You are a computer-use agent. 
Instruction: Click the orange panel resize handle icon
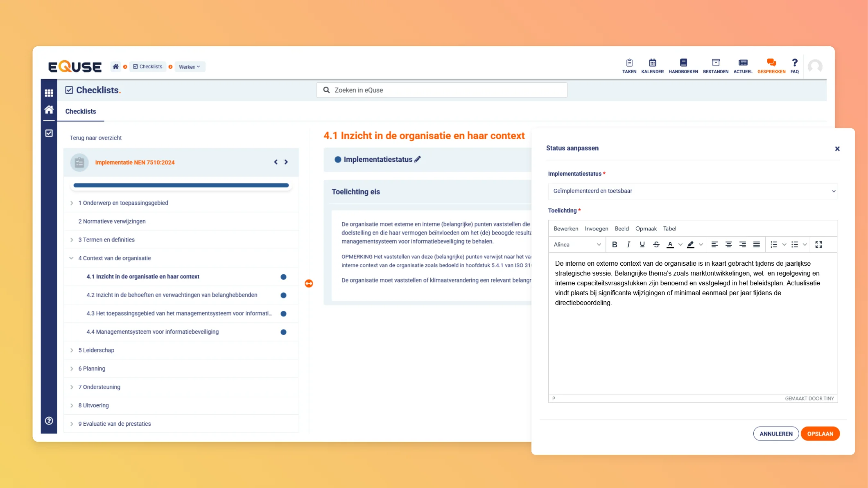point(309,283)
